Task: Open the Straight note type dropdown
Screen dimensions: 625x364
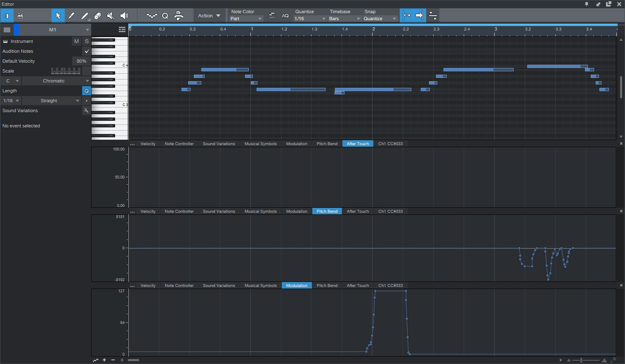Action: pyautogui.click(x=52, y=101)
